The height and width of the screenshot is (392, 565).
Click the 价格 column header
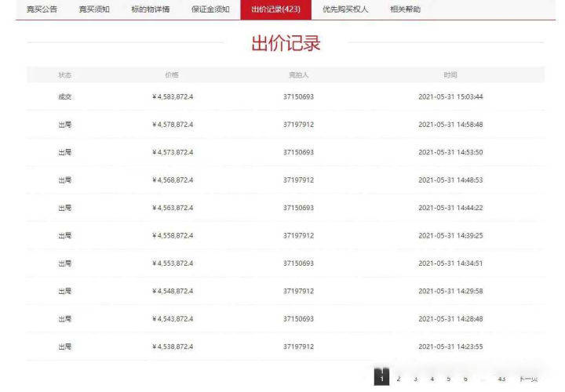pos(172,75)
